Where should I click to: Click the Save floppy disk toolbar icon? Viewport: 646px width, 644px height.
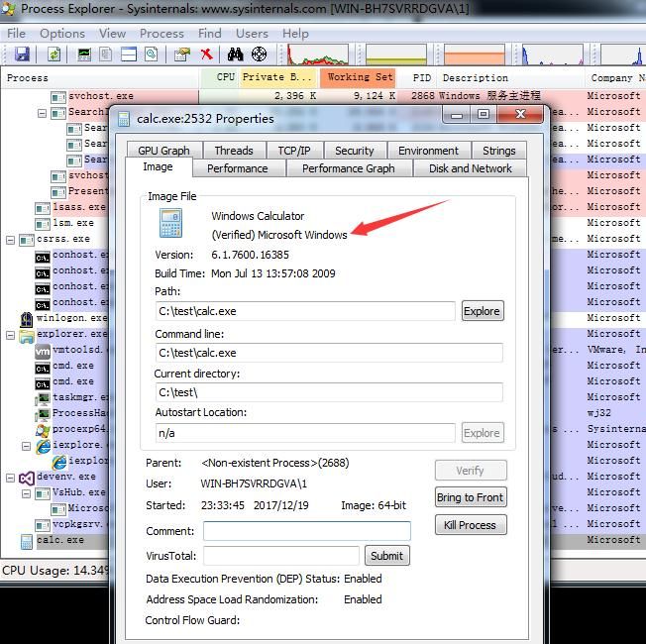click(x=22, y=54)
